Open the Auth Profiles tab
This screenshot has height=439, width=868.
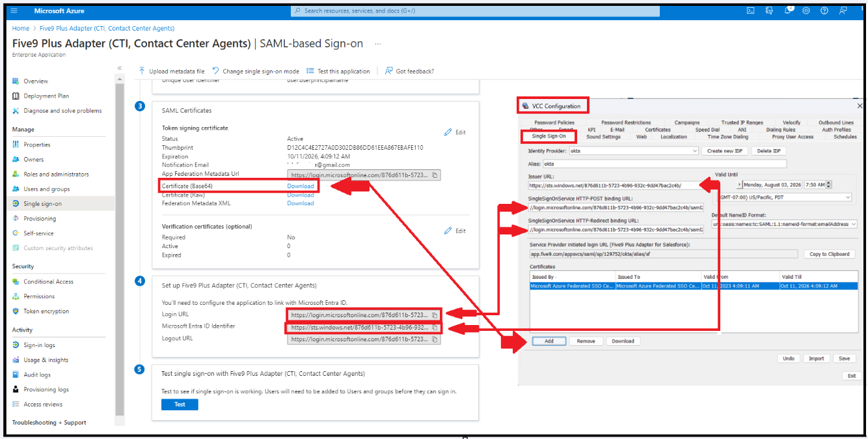click(x=836, y=130)
